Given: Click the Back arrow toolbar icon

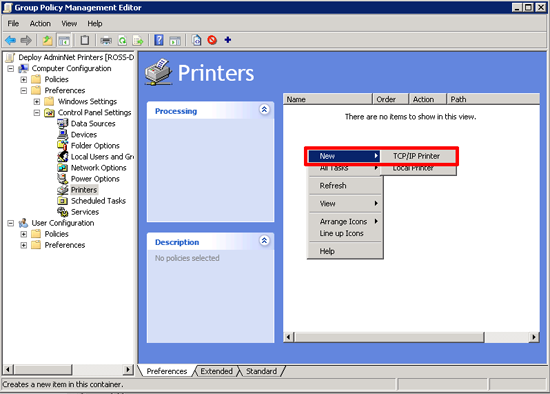Looking at the screenshot, I should click(x=11, y=40).
